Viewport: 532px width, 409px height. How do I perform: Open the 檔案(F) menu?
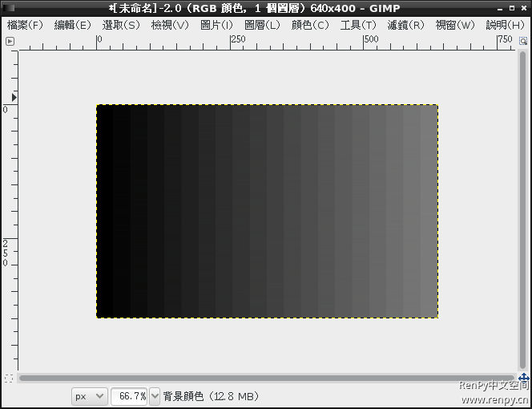(x=25, y=25)
